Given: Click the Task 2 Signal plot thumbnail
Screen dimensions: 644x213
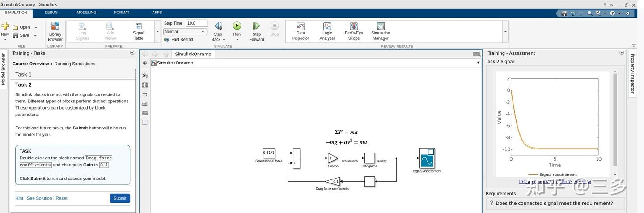Looking at the screenshot, I should (553, 124).
